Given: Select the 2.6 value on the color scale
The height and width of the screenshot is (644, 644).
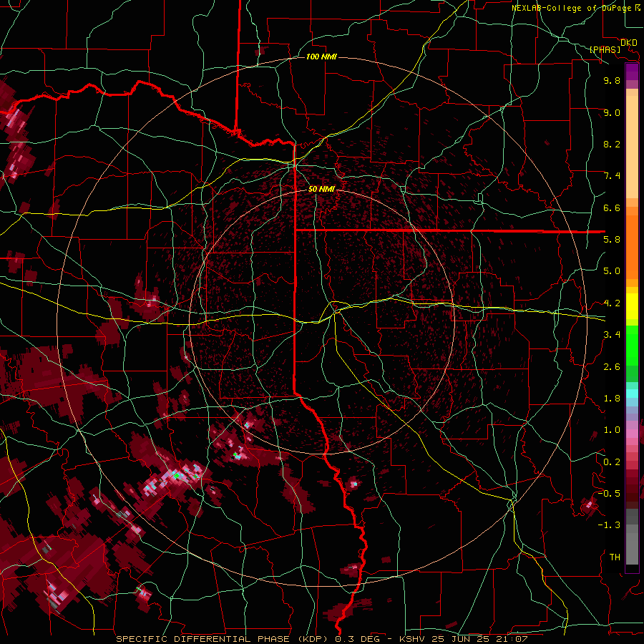Looking at the screenshot, I should click(612, 366).
